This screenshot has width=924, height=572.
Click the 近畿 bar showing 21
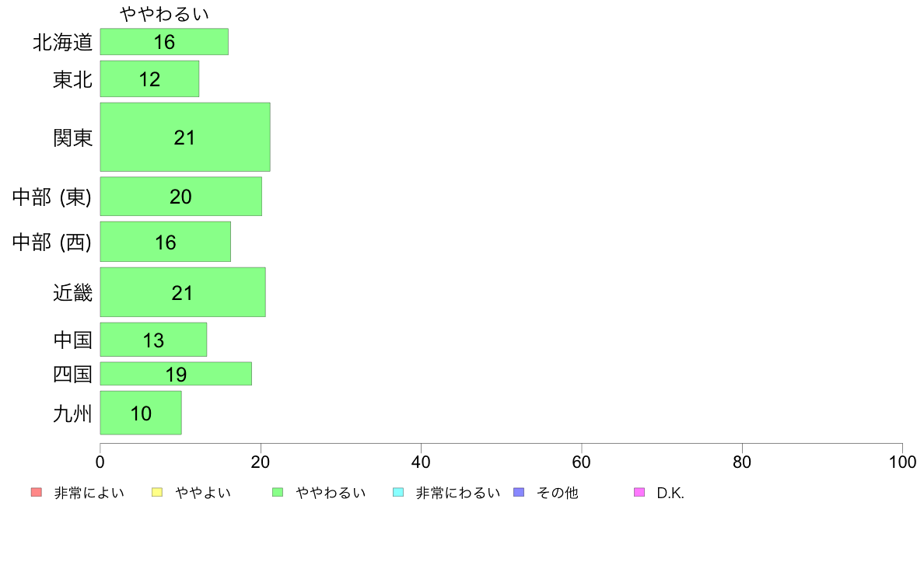[x=183, y=292]
